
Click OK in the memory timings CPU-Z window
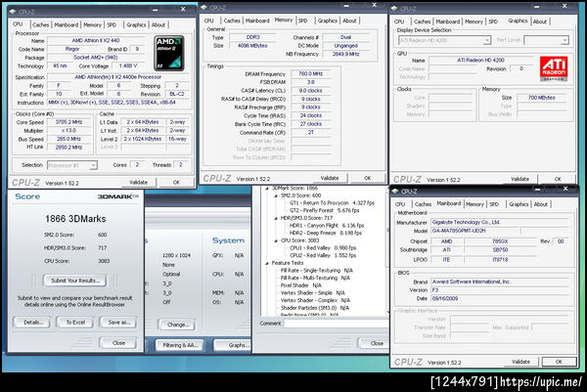[368, 178]
